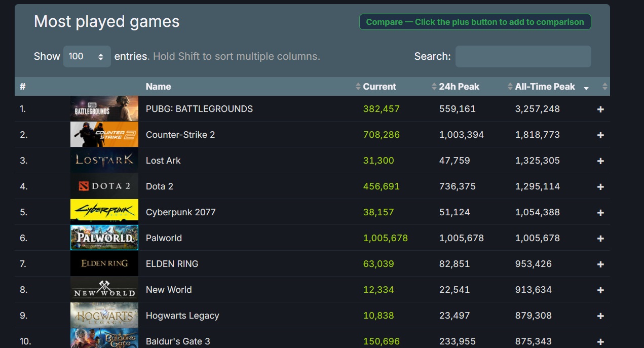
Task: Click the Lost Ark logo thumbnail
Action: click(x=104, y=160)
